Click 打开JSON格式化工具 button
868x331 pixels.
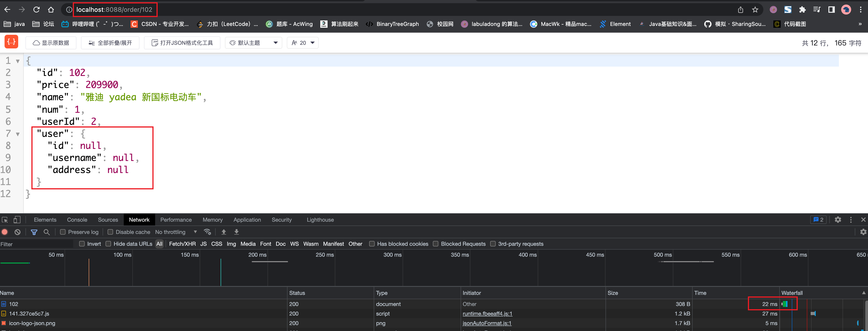tap(182, 43)
